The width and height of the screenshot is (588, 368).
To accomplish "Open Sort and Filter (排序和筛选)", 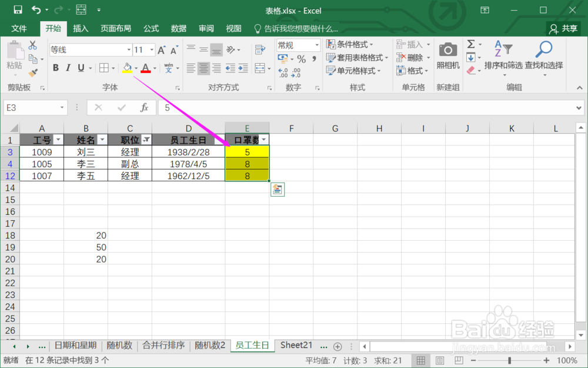I will (x=503, y=58).
